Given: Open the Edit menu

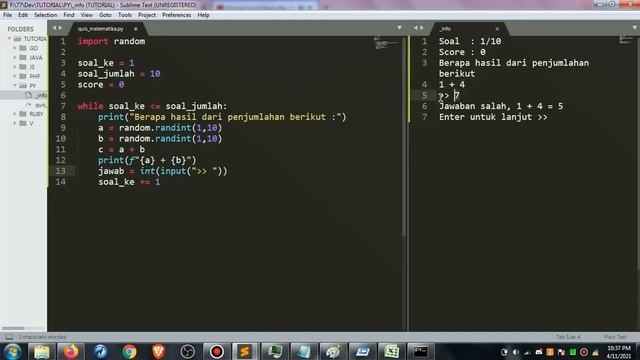Looking at the screenshot, I should pos(23,15).
